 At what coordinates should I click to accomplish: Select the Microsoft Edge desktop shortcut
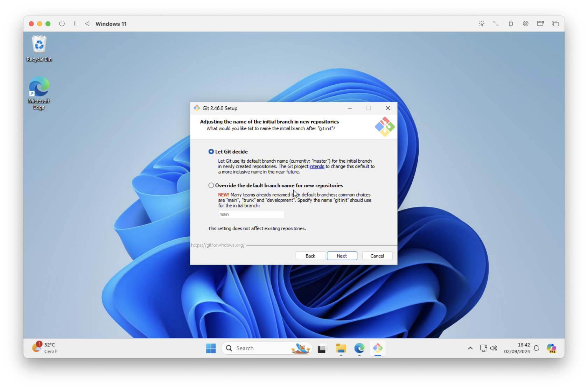click(39, 93)
